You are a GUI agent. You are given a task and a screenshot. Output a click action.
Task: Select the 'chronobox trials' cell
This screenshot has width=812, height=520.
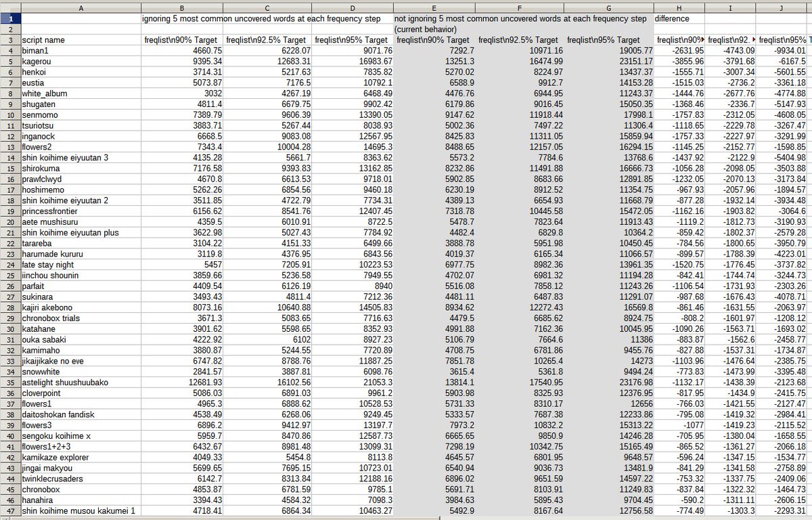pyautogui.click(x=81, y=318)
